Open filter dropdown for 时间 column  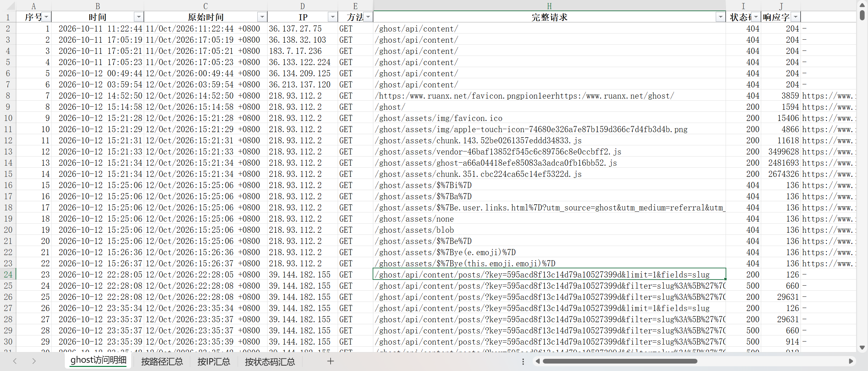(x=139, y=17)
